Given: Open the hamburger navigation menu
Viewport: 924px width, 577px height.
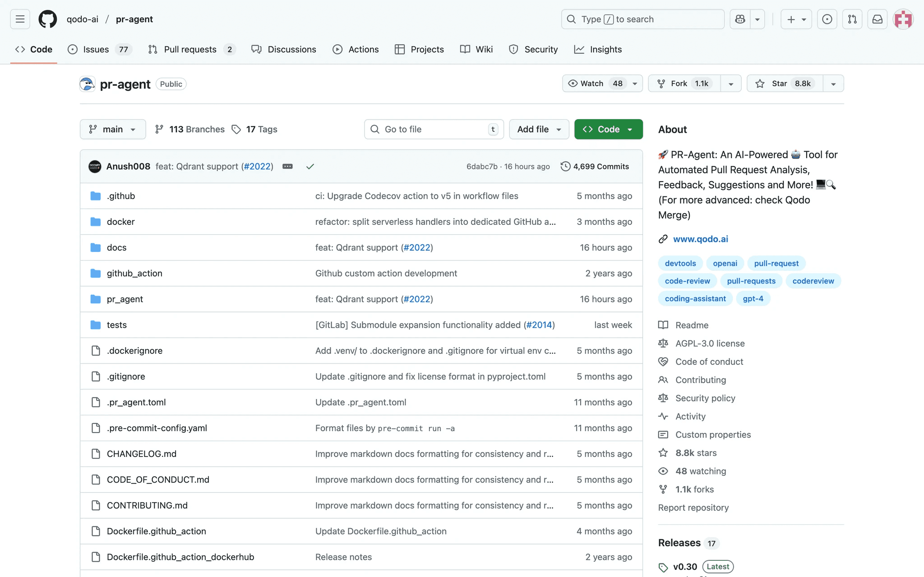Looking at the screenshot, I should point(20,19).
